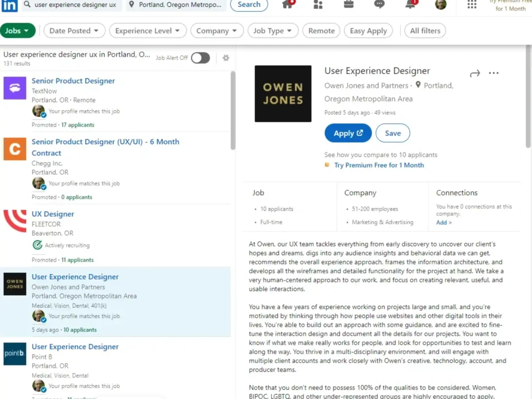Click the Owen Jones logo in job list
Viewport: 532px width, 399px height.
pyautogui.click(x=14, y=284)
